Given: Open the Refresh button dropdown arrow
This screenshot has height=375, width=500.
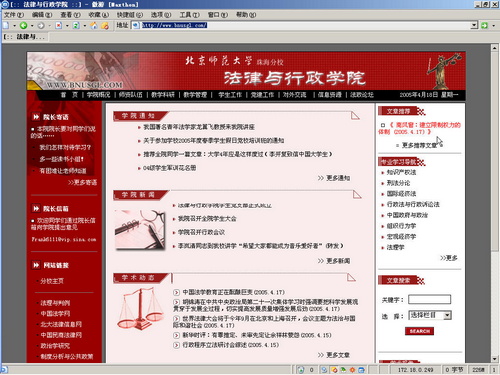Looking at the screenshot, I should pos(85,26).
